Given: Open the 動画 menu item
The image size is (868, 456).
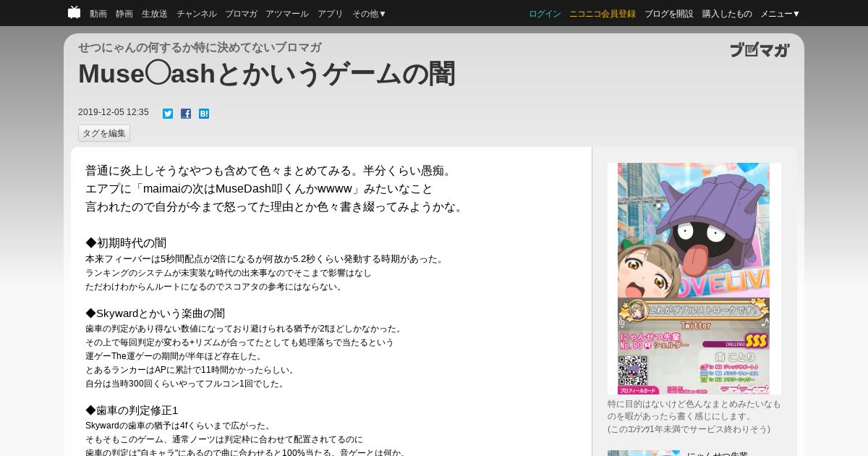Looking at the screenshot, I should pos(98,14).
